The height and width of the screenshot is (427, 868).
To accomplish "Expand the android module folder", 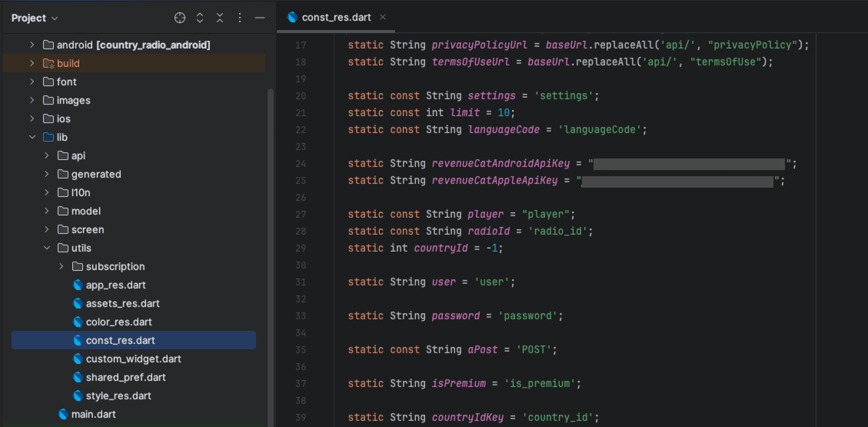I will click(x=32, y=45).
